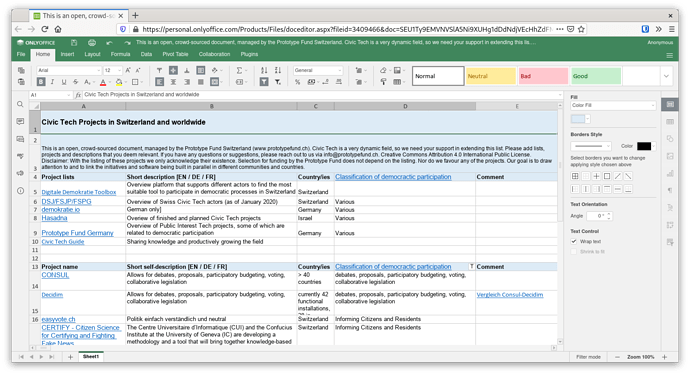The image size is (690, 375).
Task: Apply the Neutral cell style
Action: click(x=491, y=76)
